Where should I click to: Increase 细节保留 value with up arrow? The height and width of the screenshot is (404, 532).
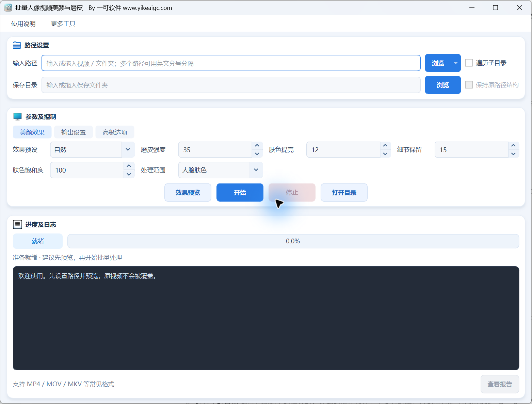513,146
